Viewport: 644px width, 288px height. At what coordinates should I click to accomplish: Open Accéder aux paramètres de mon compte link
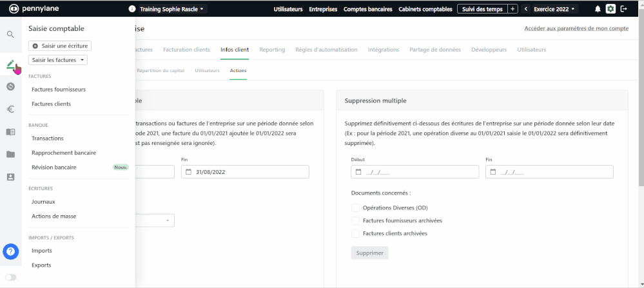click(x=576, y=28)
